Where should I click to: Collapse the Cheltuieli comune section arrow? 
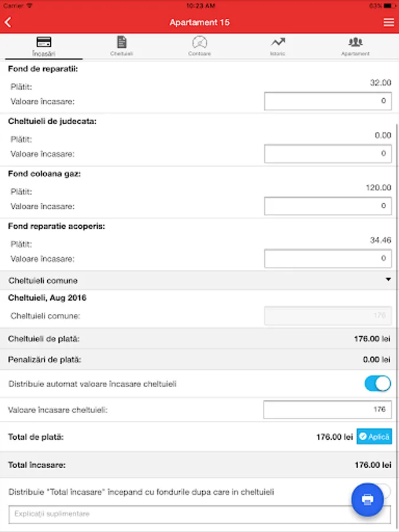click(x=388, y=280)
